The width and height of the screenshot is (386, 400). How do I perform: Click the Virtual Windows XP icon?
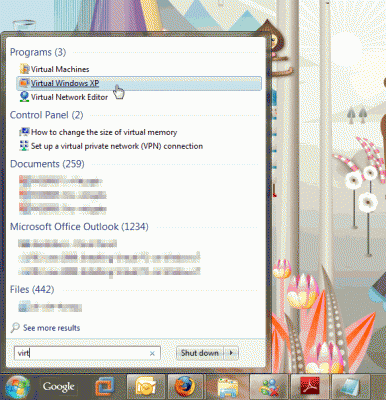(24, 83)
